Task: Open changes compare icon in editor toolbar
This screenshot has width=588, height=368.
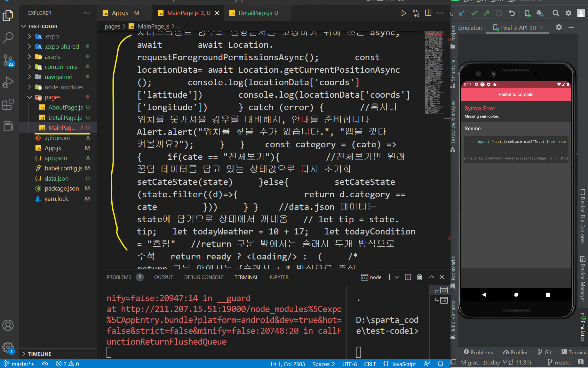Action: [x=416, y=13]
